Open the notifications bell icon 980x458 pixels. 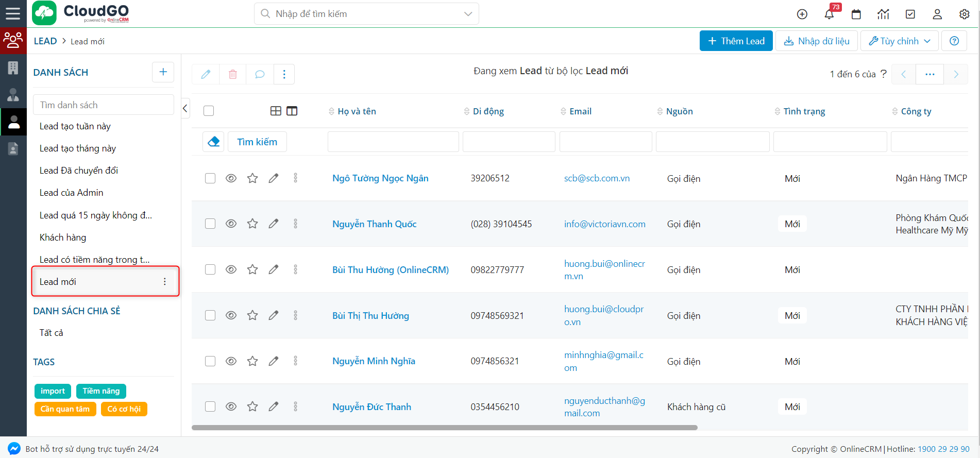click(829, 14)
